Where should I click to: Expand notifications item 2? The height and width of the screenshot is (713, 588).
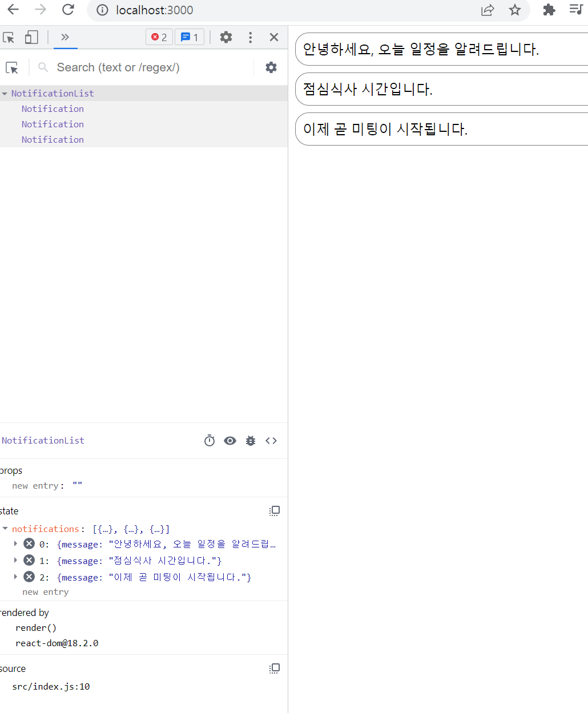tap(15, 577)
